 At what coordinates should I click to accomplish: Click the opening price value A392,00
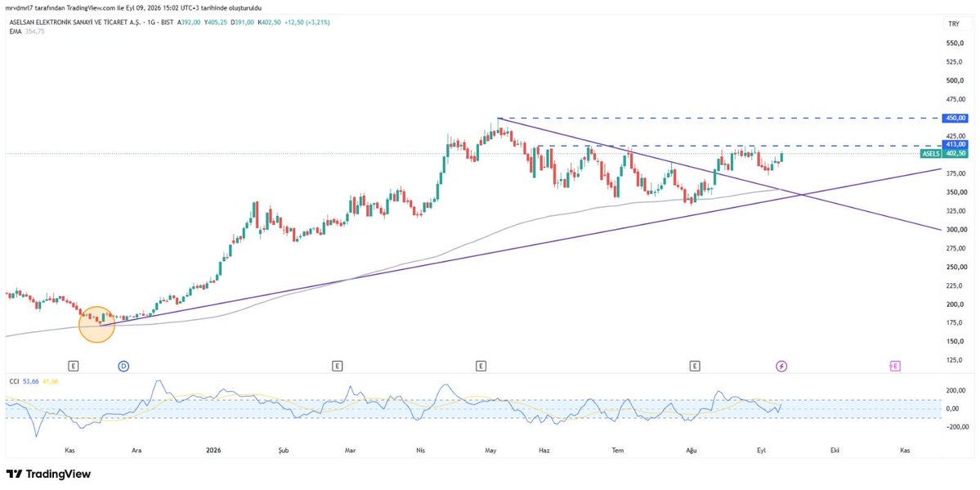click(189, 23)
